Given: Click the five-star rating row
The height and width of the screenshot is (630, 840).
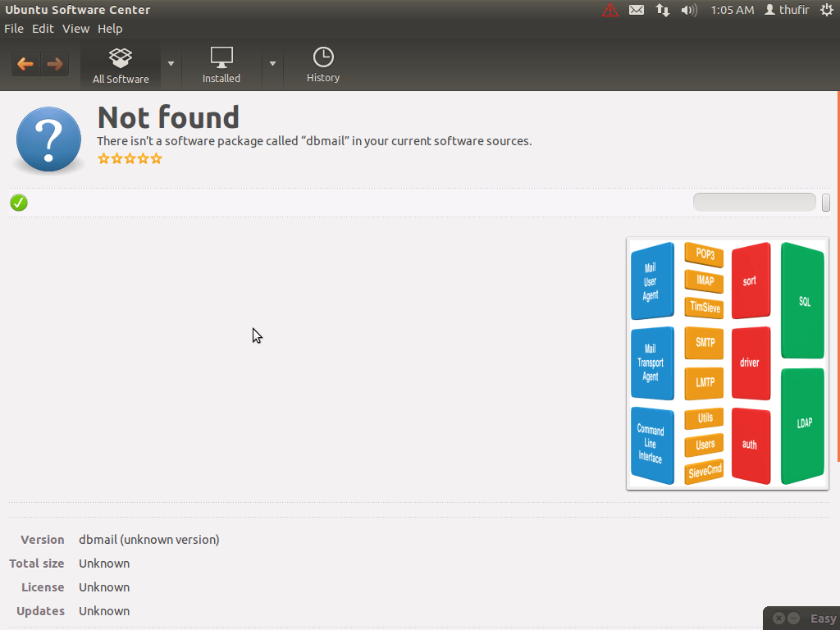Looking at the screenshot, I should click(x=130, y=158).
